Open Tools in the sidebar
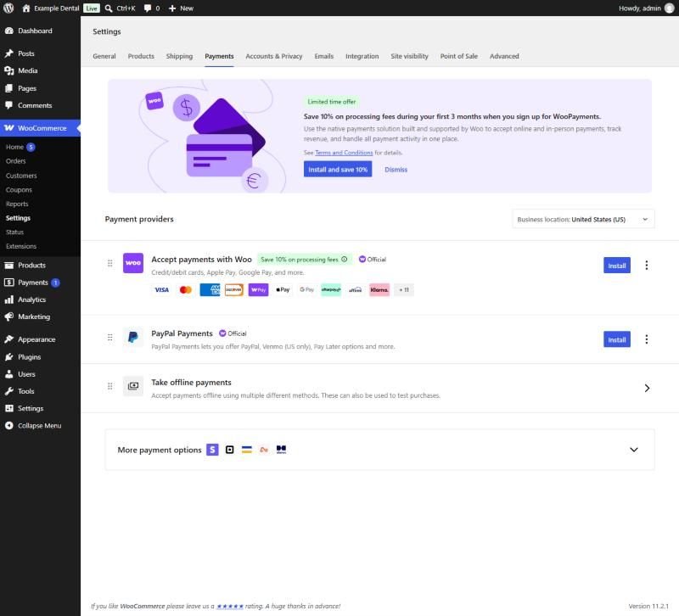Screen dimensions: 679x616 40,391
